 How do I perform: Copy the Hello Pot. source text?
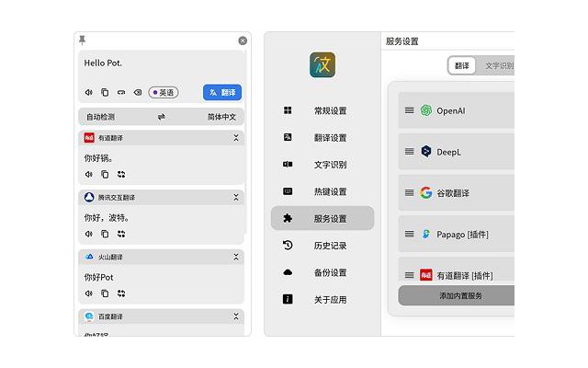pyautogui.click(x=105, y=92)
